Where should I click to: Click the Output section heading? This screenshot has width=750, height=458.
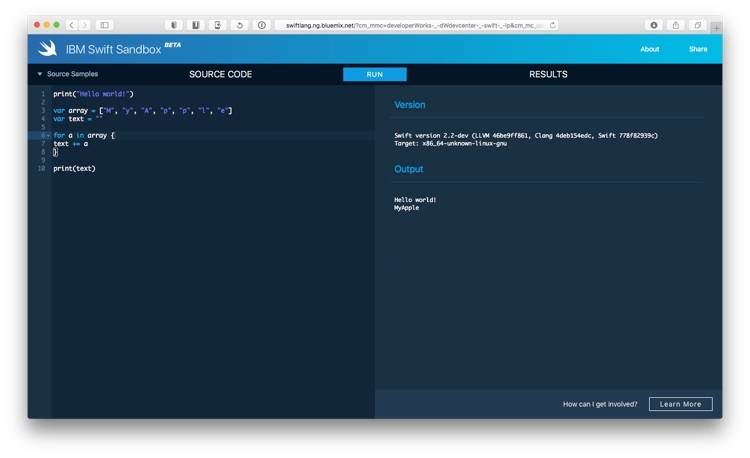click(408, 169)
